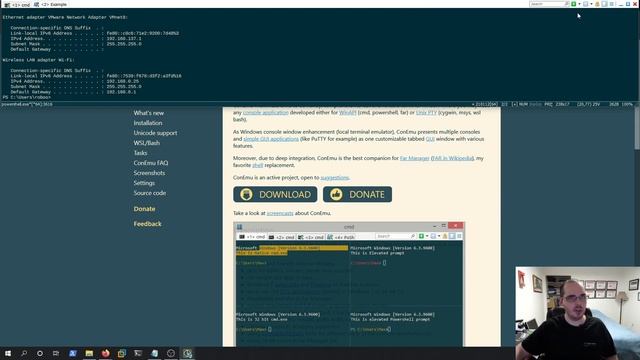This screenshot has width=640, height=360.
Task: Open Cortana from the taskbar
Action: point(40,353)
